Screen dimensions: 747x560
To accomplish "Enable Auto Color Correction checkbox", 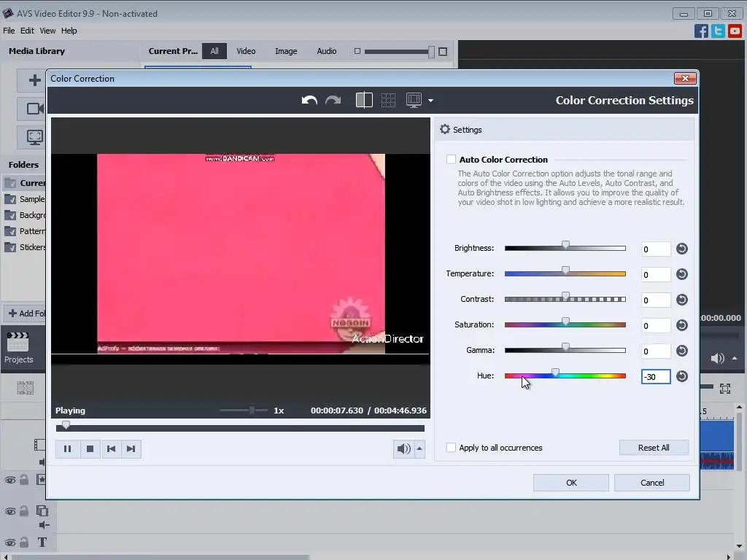I will pos(451,160).
